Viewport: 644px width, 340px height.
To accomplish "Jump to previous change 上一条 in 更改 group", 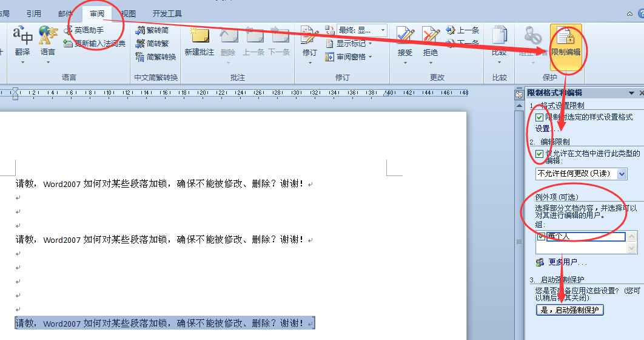I will click(x=463, y=30).
